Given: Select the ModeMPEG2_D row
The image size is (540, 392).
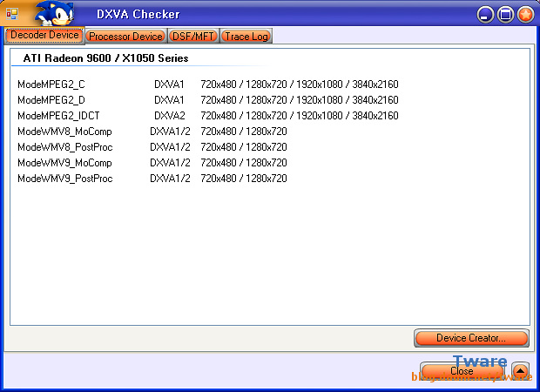Looking at the screenshot, I should click(208, 100).
